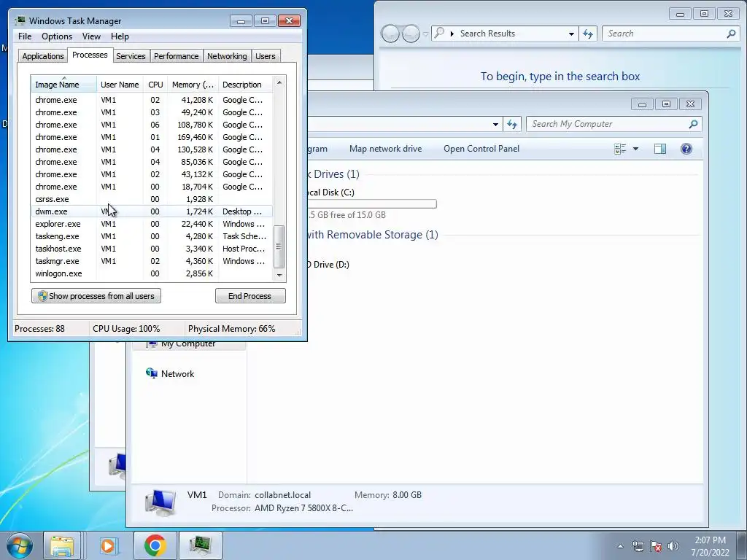This screenshot has width=747, height=560.
Task: Select the taskmgr.exe process row
Action: pos(152,261)
